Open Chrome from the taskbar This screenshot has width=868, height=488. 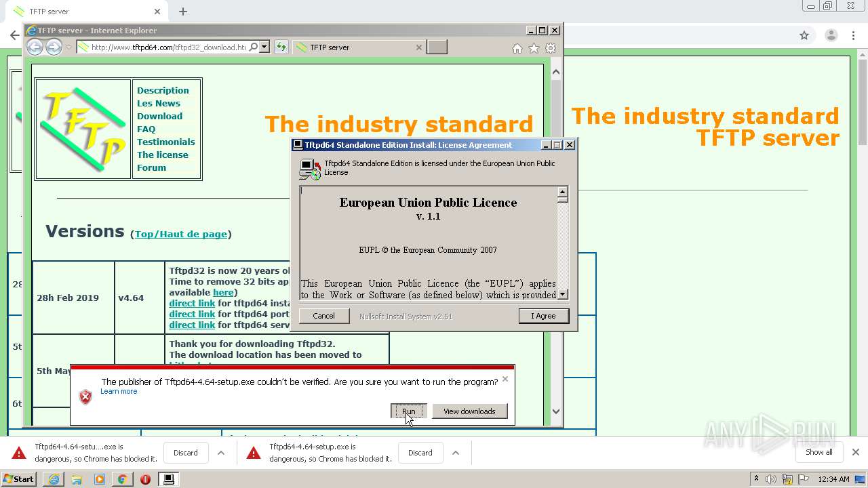[x=122, y=479]
